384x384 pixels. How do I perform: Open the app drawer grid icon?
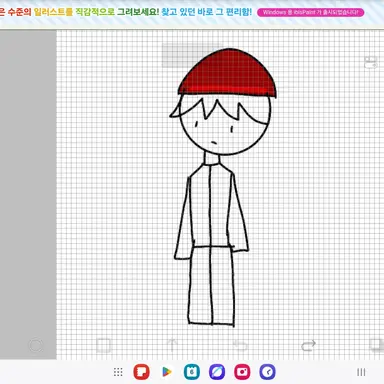(x=118, y=372)
